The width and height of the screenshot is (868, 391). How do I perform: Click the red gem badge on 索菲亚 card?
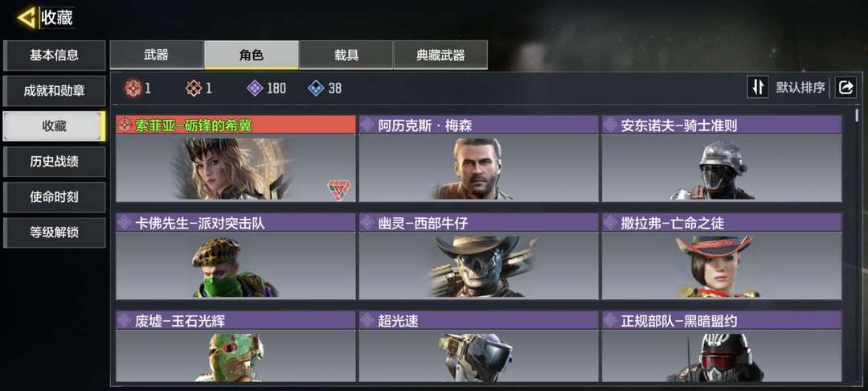click(339, 189)
